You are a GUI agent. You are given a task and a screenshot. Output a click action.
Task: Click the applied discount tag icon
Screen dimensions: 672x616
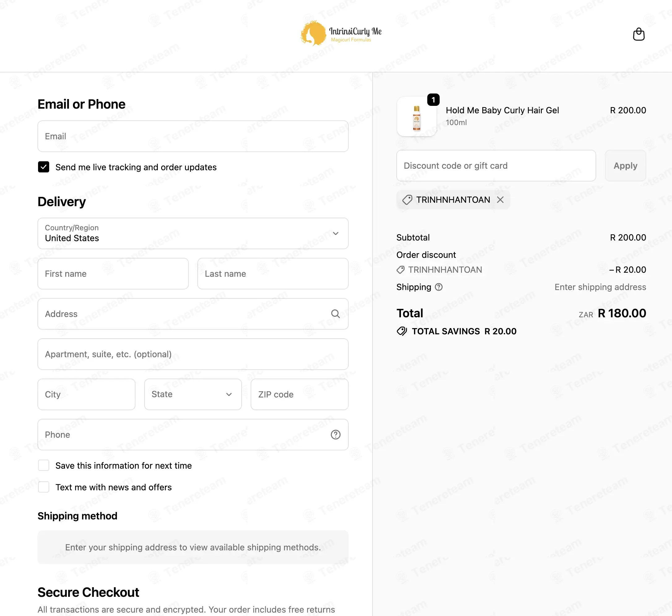(x=407, y=199)
